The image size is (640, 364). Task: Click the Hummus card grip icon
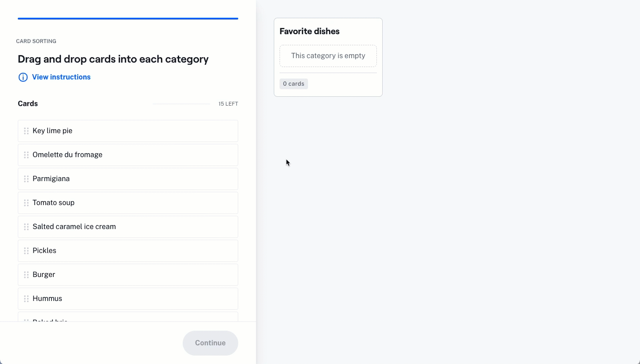pos(26,299)
